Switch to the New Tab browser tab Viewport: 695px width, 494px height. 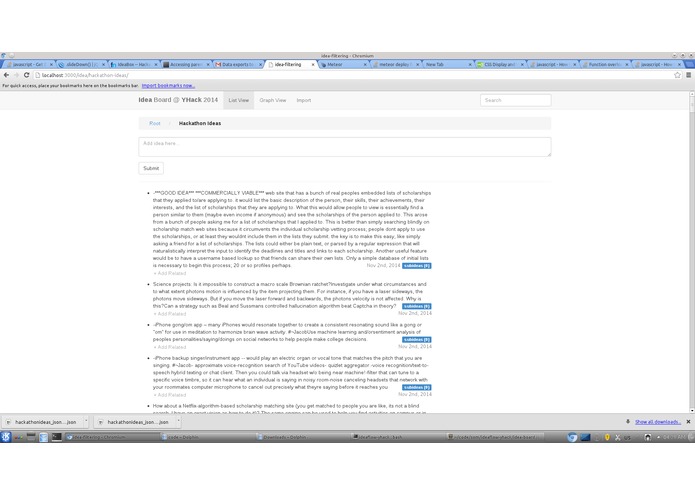point(447,65)
